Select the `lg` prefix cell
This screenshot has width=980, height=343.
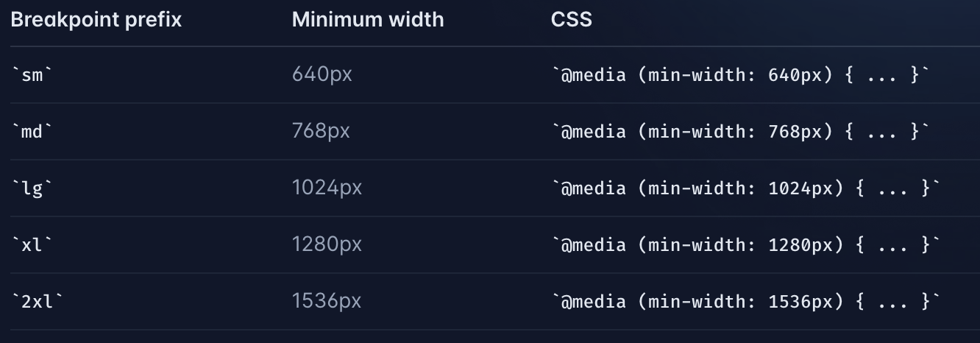tap(32, 188)
